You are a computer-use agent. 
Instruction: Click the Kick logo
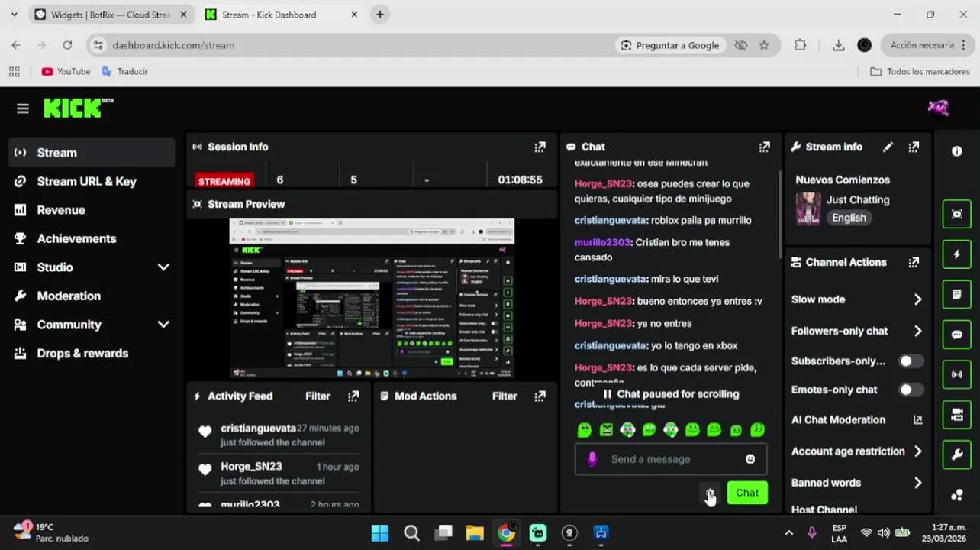[78, 108]
